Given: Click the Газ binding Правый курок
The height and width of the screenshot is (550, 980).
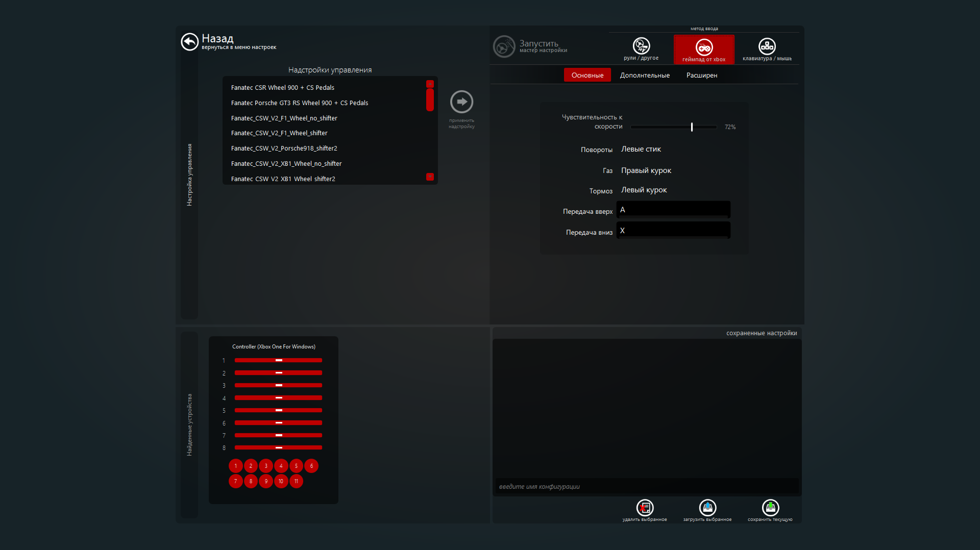Looking at the screenshot, I should (646, 170).
